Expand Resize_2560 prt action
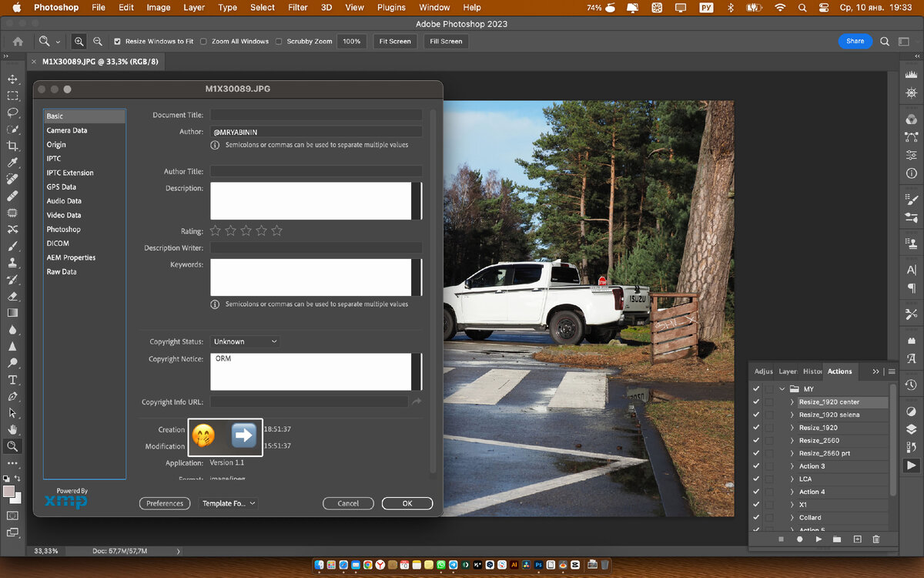This screenshot has height=578, width=924. [792, 453]
